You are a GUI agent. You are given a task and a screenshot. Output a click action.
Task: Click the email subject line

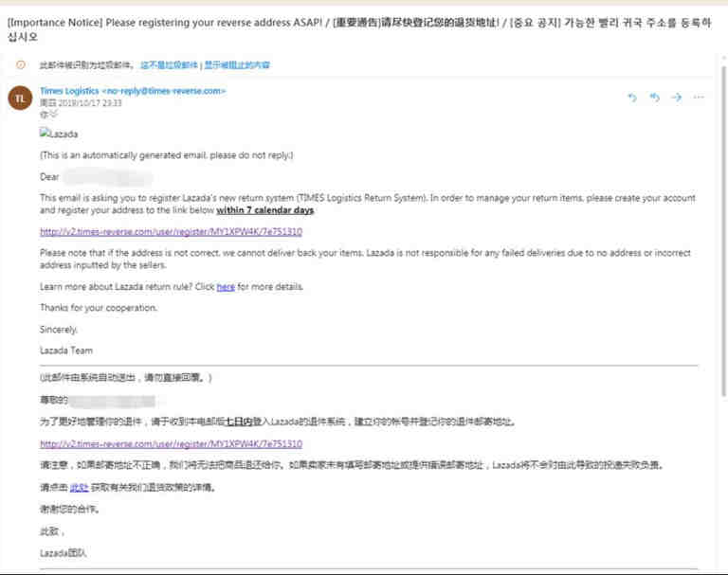(359, 29)
